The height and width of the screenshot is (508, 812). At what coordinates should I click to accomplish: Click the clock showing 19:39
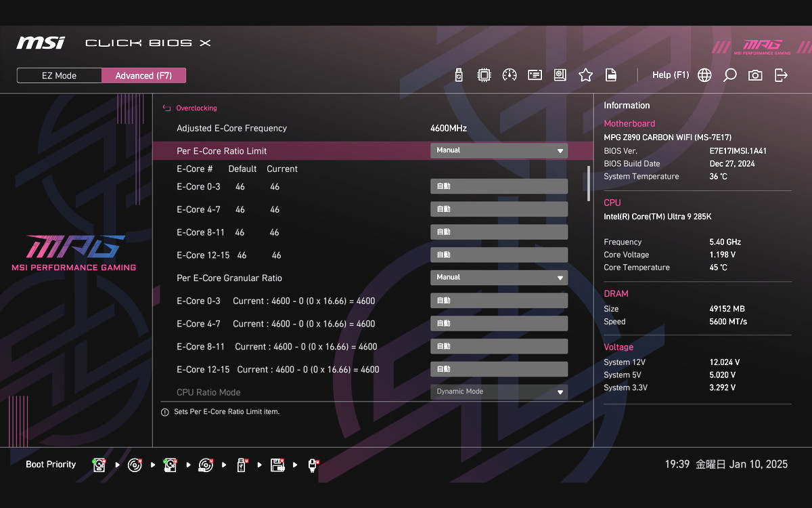pos(677,465)
